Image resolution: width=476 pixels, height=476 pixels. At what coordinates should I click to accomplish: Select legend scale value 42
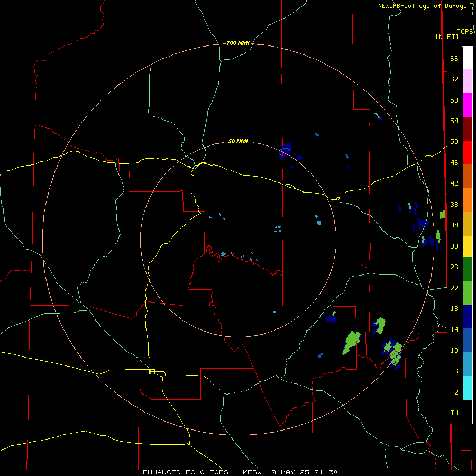454,183
